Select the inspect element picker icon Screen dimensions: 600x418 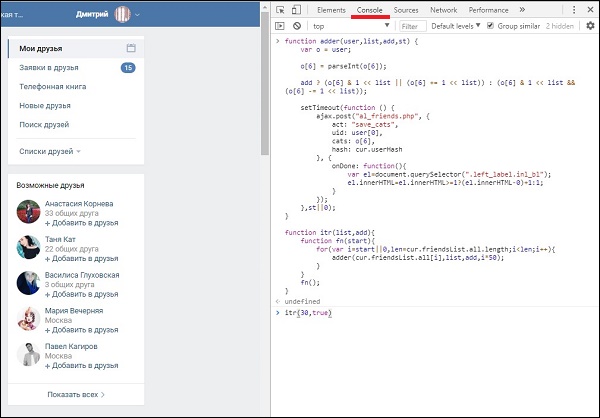(280, 10)
